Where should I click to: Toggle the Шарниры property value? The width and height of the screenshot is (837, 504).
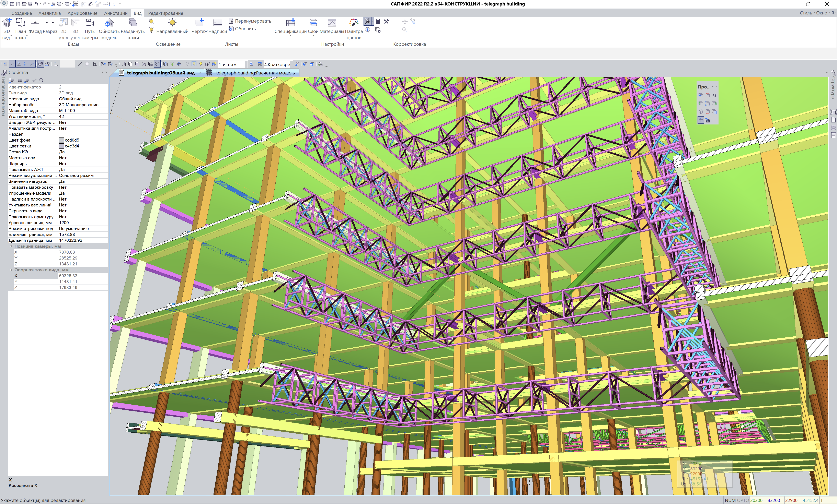click(83, 164)
